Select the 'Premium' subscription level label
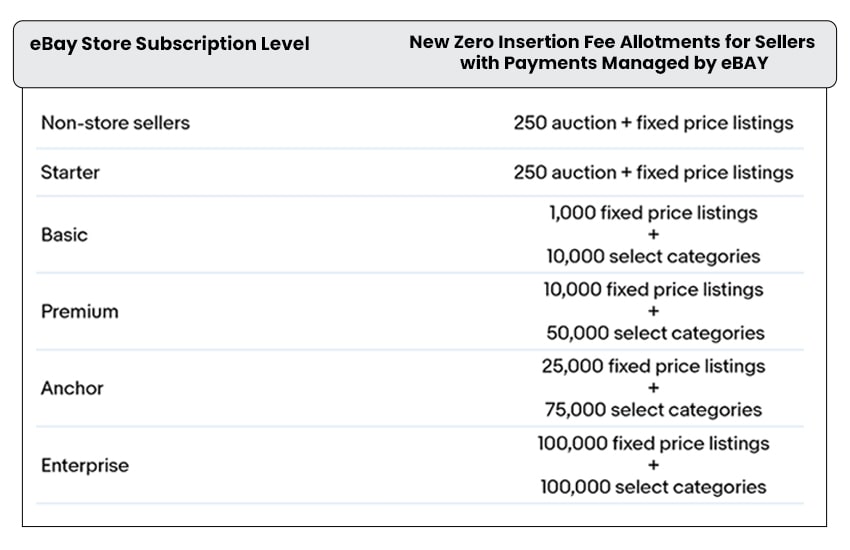 point(80,312)
